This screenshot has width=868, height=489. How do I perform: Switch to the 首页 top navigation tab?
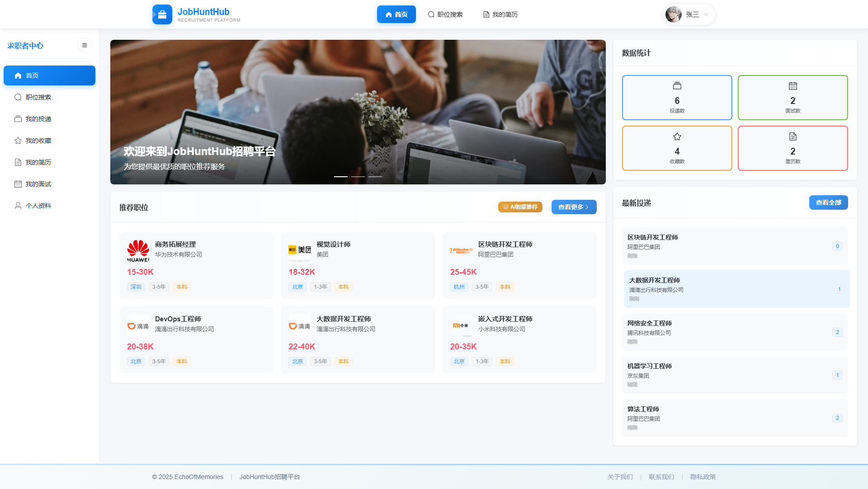pyautogui.click(x=396, y=14)
